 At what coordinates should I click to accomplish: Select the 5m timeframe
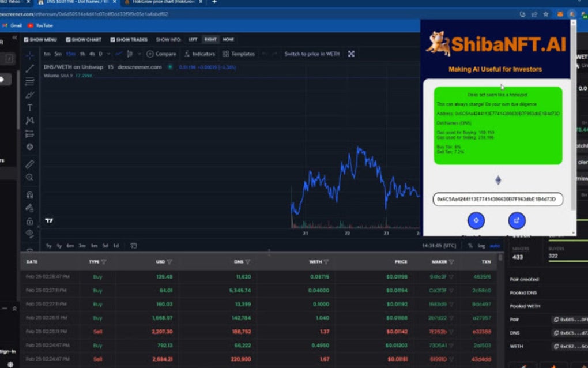[x=58, y=54]
